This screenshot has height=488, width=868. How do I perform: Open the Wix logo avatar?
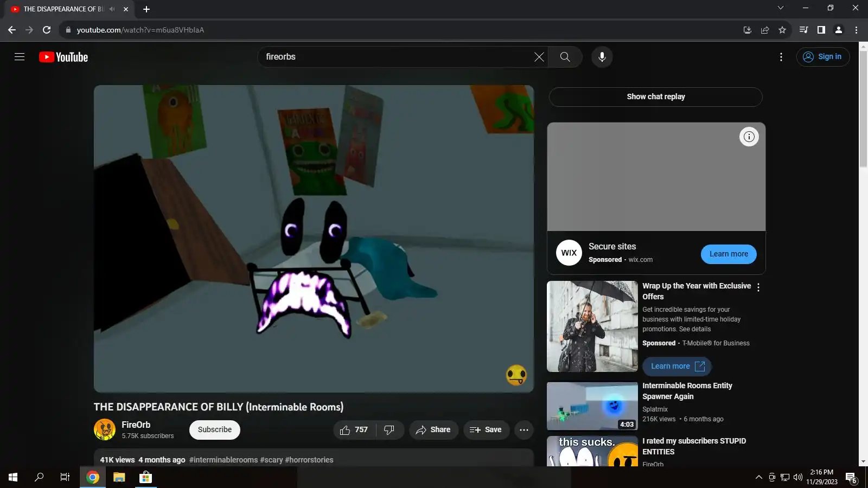569,253
